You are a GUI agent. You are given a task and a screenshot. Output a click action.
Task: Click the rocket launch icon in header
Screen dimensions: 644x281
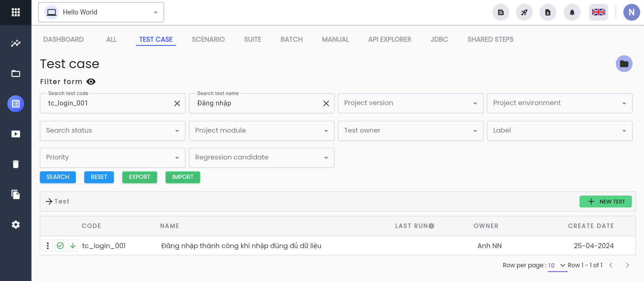point(524,12)
